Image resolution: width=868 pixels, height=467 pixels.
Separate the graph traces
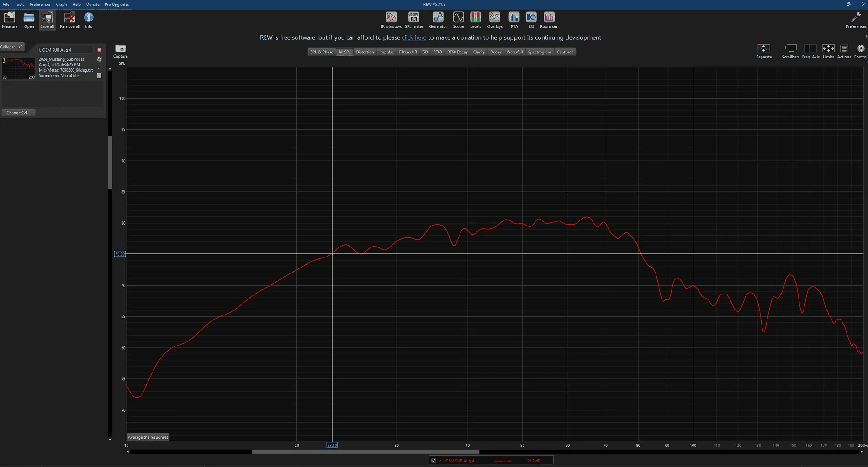tap(764, 51)
